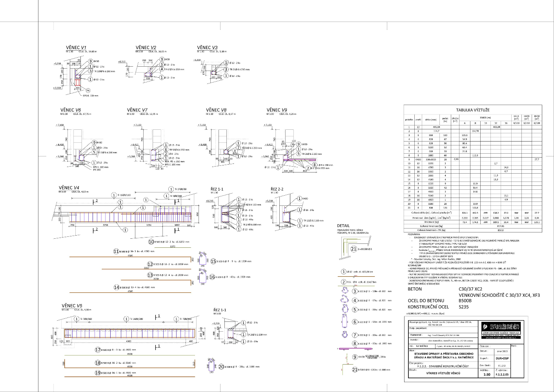
Task: Click the DETAIL heading
Action: point(343,226)
